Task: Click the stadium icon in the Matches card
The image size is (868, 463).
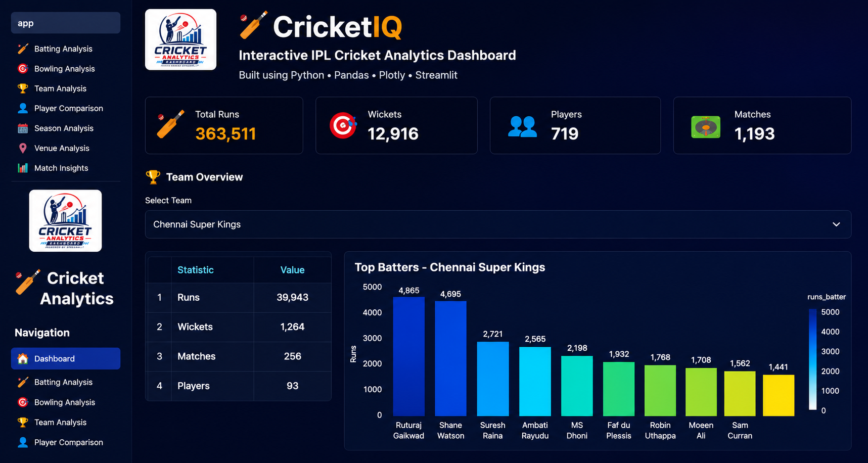Action: pos(706,127)
